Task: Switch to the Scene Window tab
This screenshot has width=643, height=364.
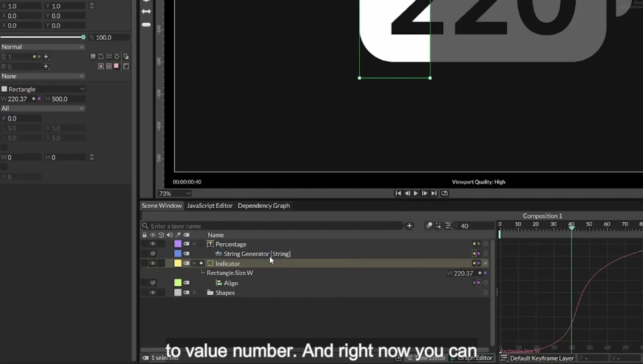Action: (161, 205)
